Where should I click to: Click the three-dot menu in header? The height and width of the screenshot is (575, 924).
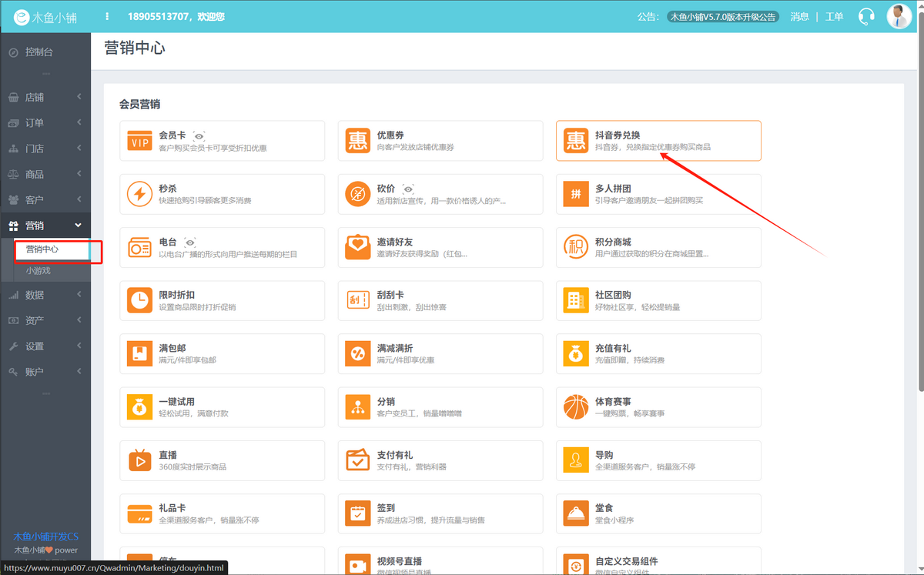click(x=107, y=16)
